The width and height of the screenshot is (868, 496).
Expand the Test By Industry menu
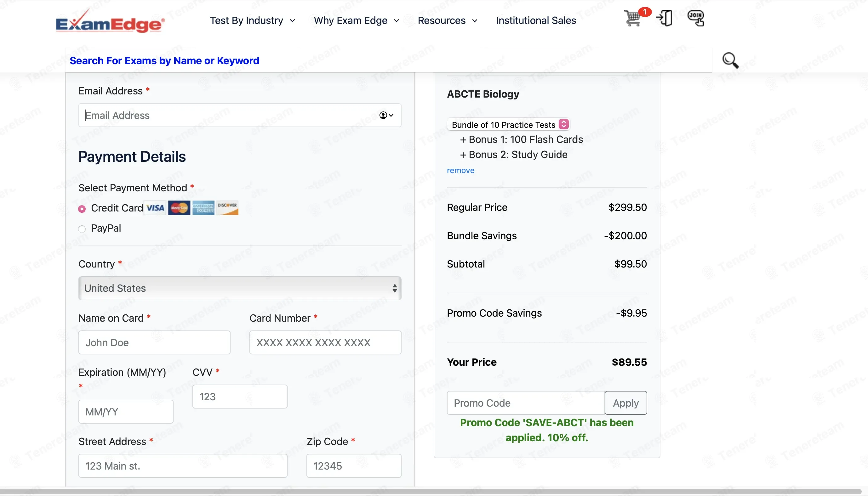(x=252, y=20)
